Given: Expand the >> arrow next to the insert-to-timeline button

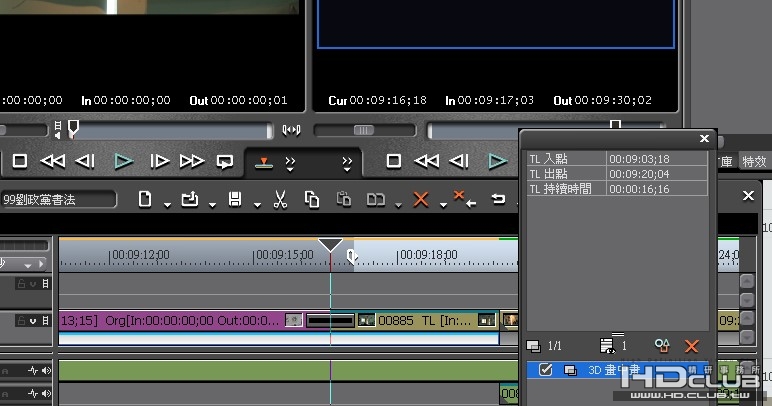Looking at the screenshot, I should (x=290, y=163).
